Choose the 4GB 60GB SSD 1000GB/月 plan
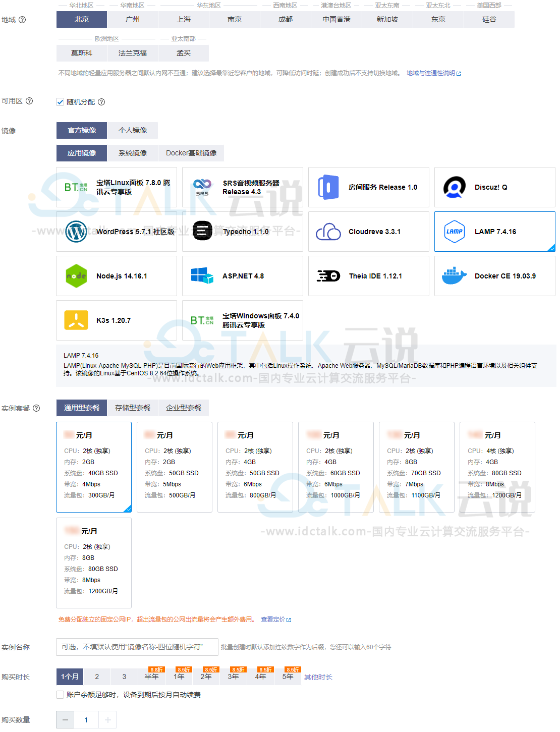The width and height of the screenshot is (560, 732). click(x=336, y=467)
